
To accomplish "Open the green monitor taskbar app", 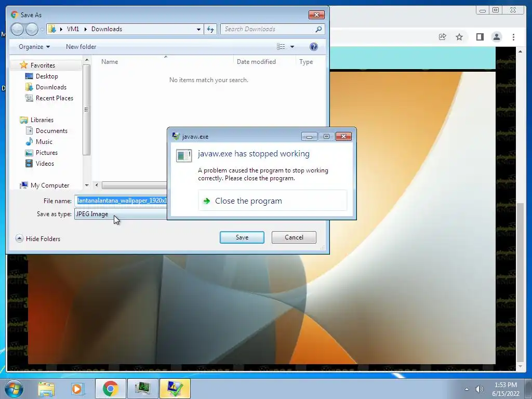I will [142, 389].
